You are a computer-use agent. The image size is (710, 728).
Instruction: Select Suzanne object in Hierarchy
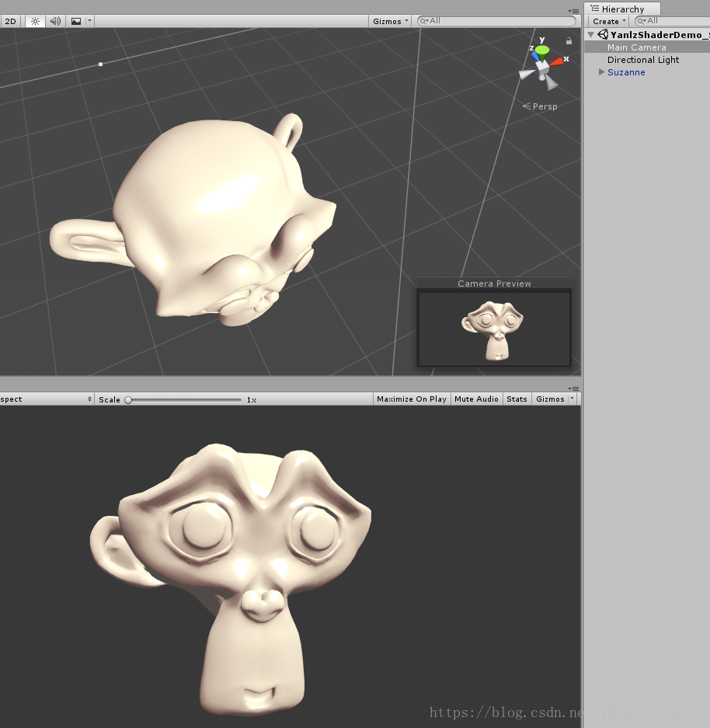coord(647,72)
